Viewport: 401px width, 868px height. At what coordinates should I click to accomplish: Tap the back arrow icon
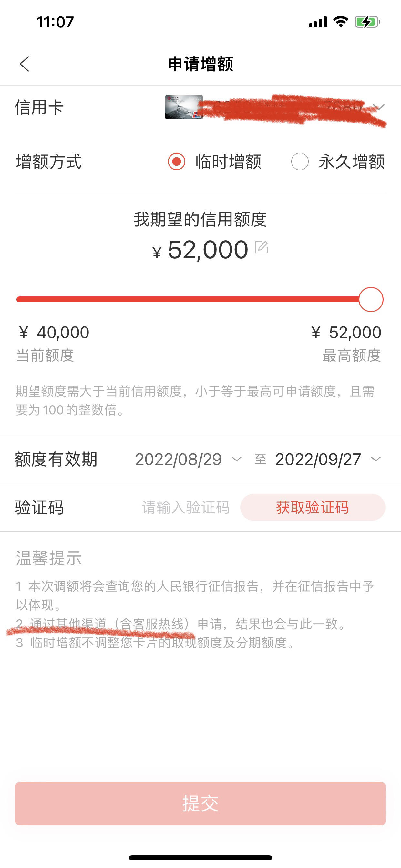click(x=25, y=64)
